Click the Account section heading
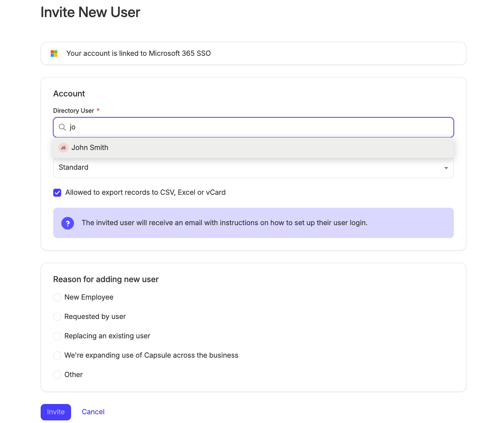This screenshot has height=423, width=504. (69, 94)
